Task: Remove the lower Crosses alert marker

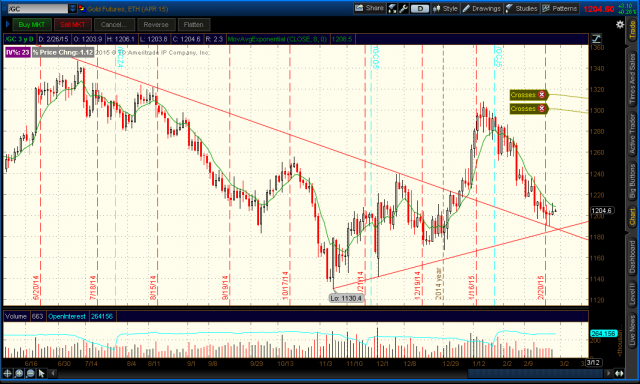Action: (542, 109)
